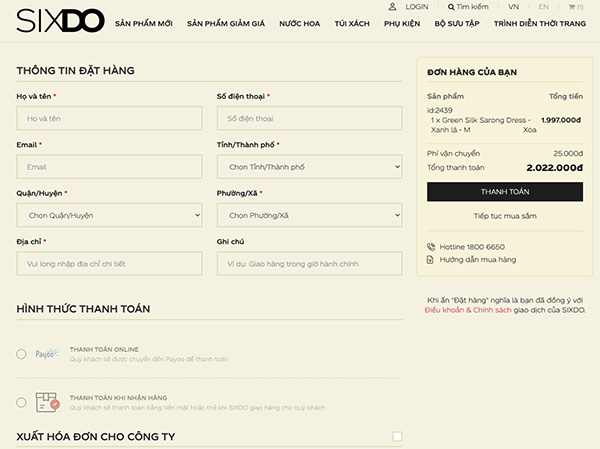Click the user login icon

tap(393, 7)
